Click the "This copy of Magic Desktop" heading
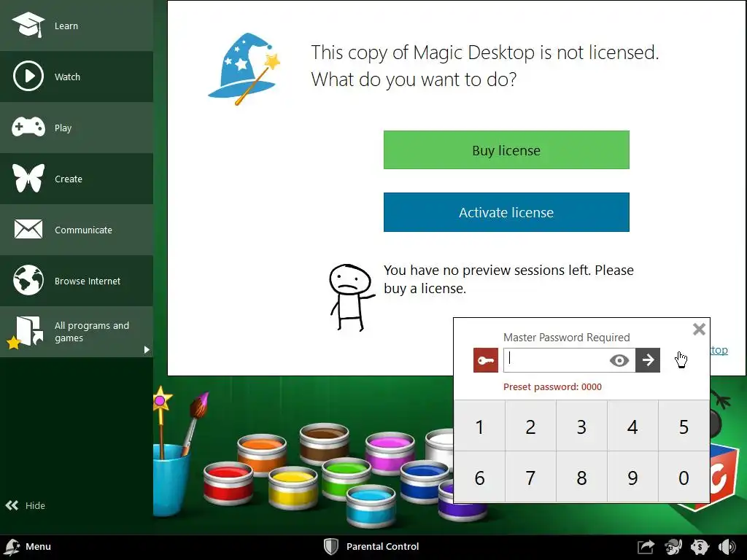 tap(485, 66)
